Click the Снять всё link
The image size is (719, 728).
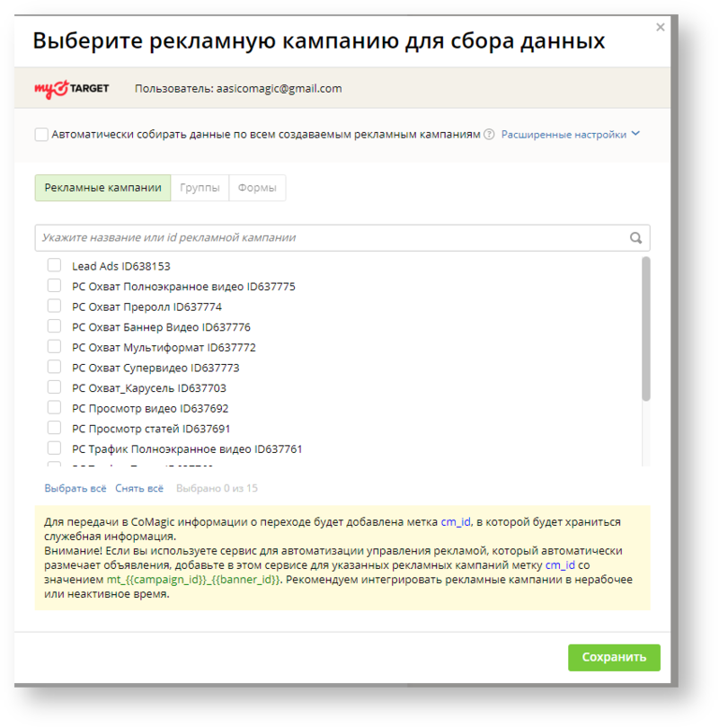(x=139, y=489)
